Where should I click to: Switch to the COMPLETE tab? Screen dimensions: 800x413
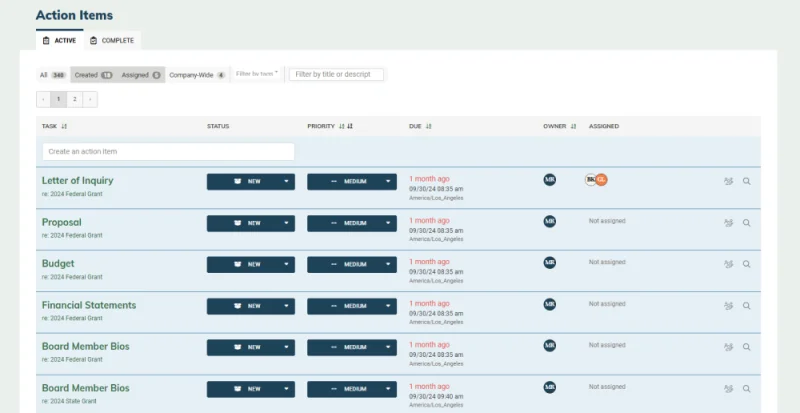click(x=112, y=40)
